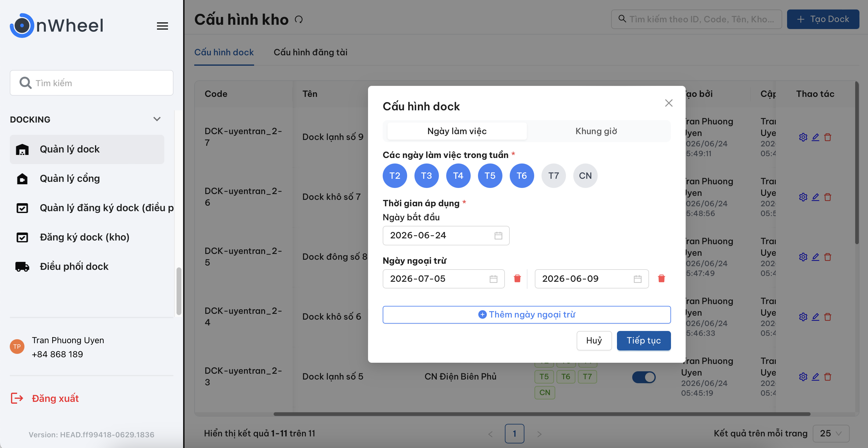Image resolution: width=868 pixels, height=448 pixels.
Task: Click vertical scrollbar of the table
Action: pyautogui.click(x=857, y=163)
